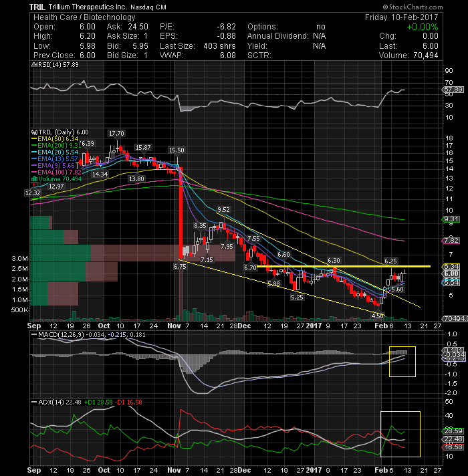Click the 57.89 RSI tag on right axis
468x476 pixels.
pos(453,90)
